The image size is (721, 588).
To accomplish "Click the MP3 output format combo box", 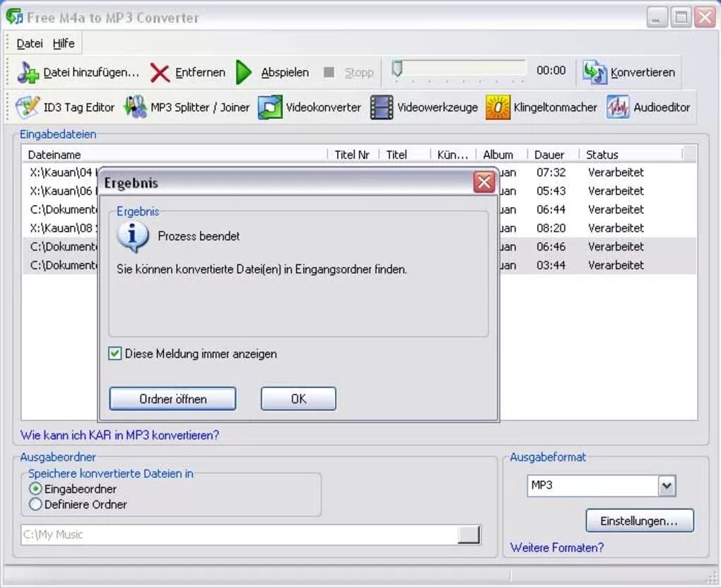I will [602, 486].
